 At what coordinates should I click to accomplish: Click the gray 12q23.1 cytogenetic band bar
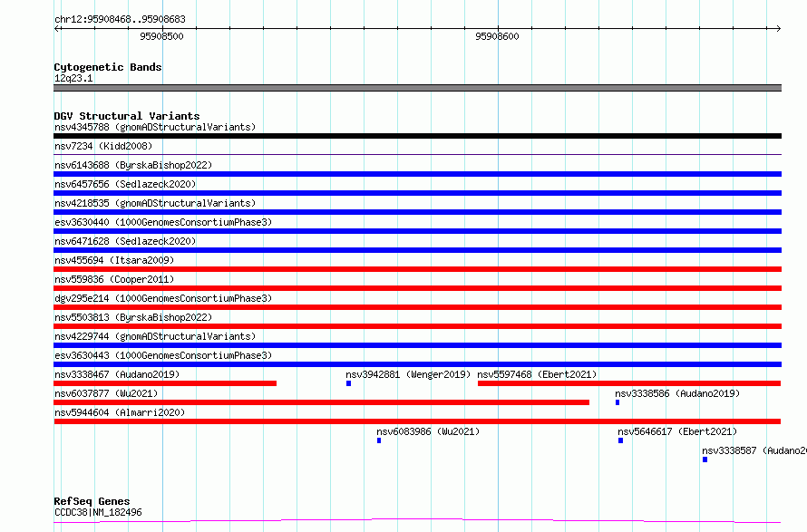pyautogui.click(x=417, y=88)
